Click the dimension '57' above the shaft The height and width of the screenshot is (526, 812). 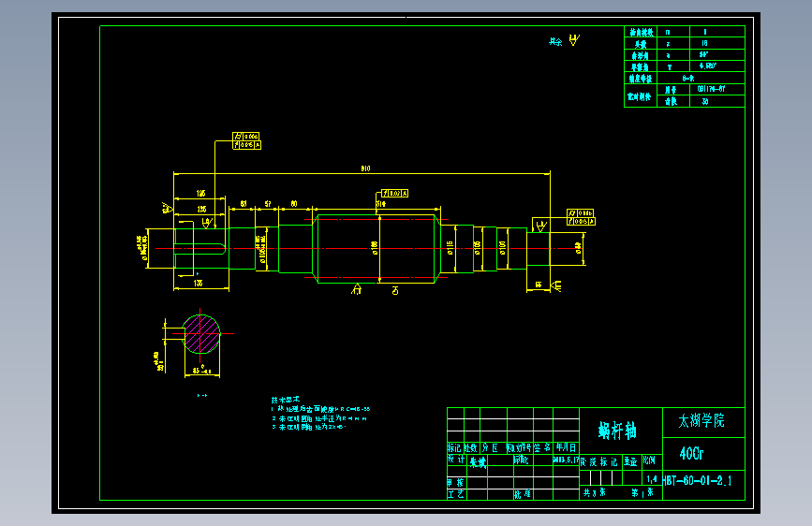point(268,204)
